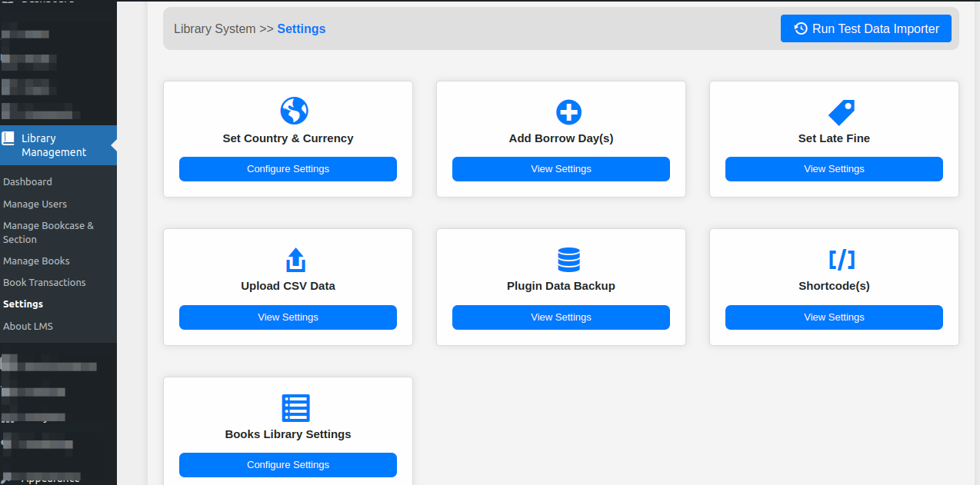Click the upload arrow icon for Upload CSV Data
Screen dimensions: 980x485
coord(295,260)
